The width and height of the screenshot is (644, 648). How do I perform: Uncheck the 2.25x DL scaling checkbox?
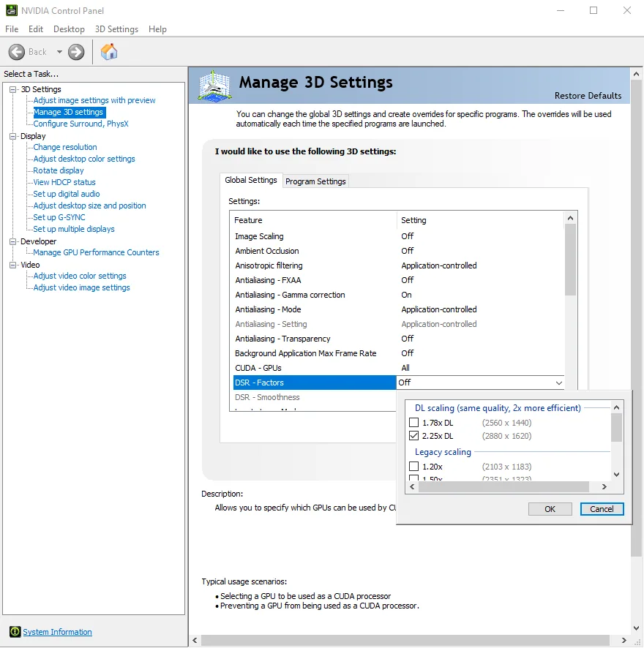[413, 436]
